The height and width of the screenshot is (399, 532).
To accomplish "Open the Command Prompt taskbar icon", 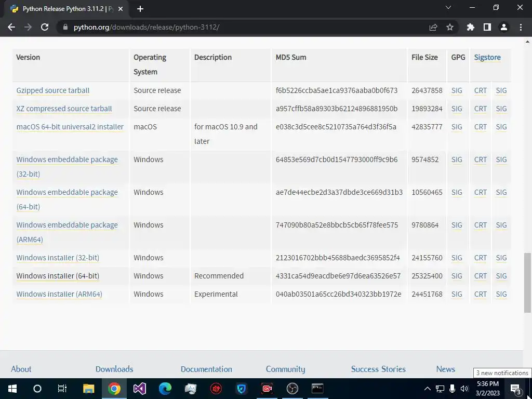I will click(317, 389).
